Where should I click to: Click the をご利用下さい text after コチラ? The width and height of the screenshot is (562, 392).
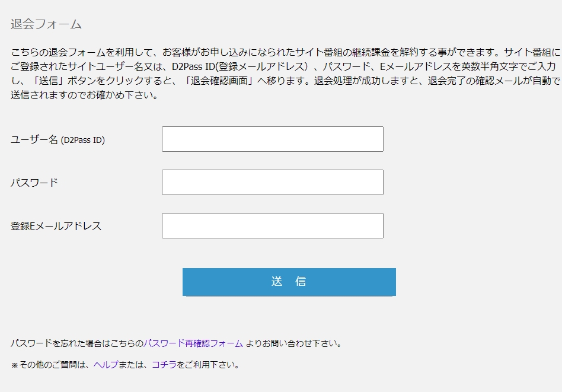pos(207,365)
